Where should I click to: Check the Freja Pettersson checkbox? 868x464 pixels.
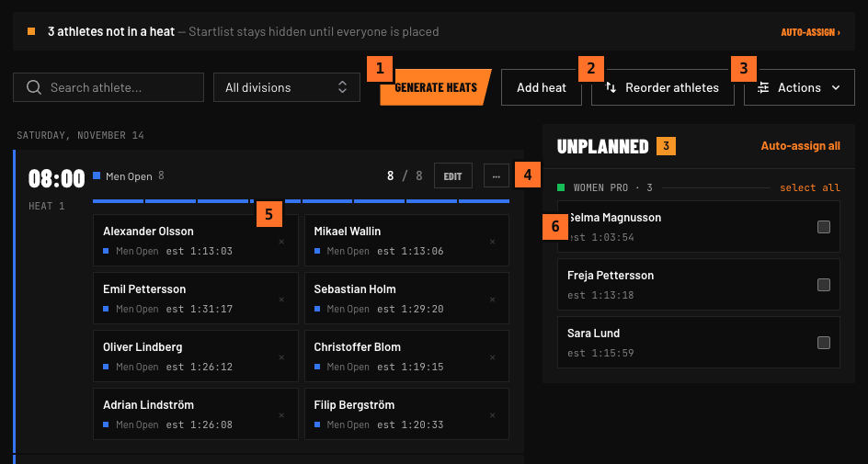pyautogui.click(x=824, y=285)
